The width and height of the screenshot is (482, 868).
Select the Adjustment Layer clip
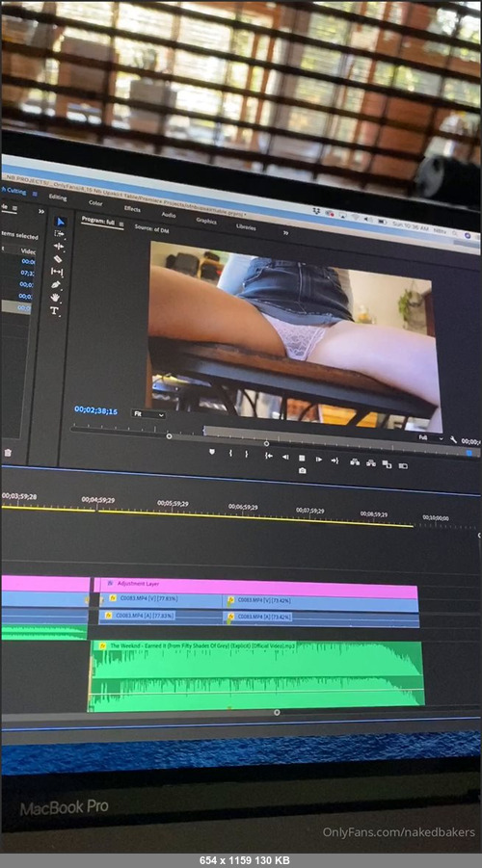255,588
